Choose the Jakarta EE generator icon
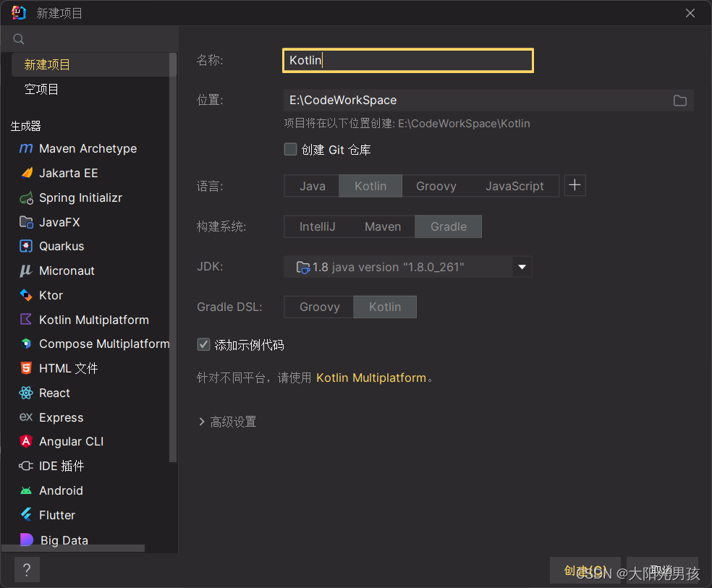Screen dimensions: 712x588 click(x=26, y=173)
